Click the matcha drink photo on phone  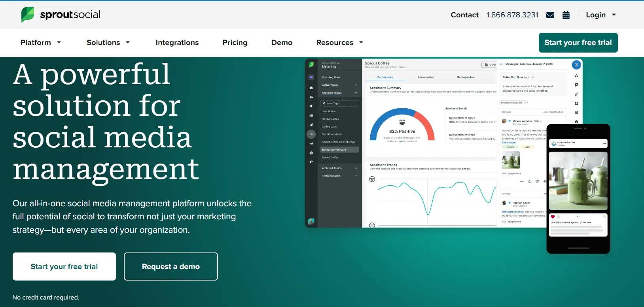pos(578,181)
